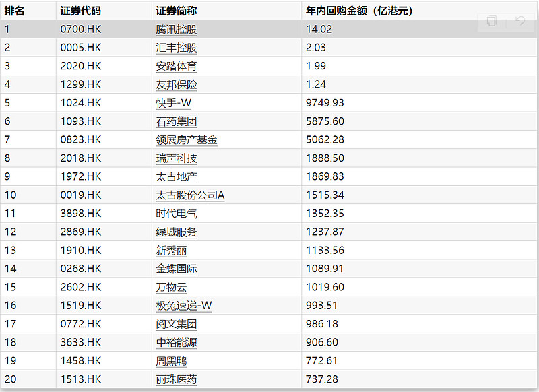Open the 瑞声科技 stock link
Viewport: 539px width, 392px height.
(177, 158)
